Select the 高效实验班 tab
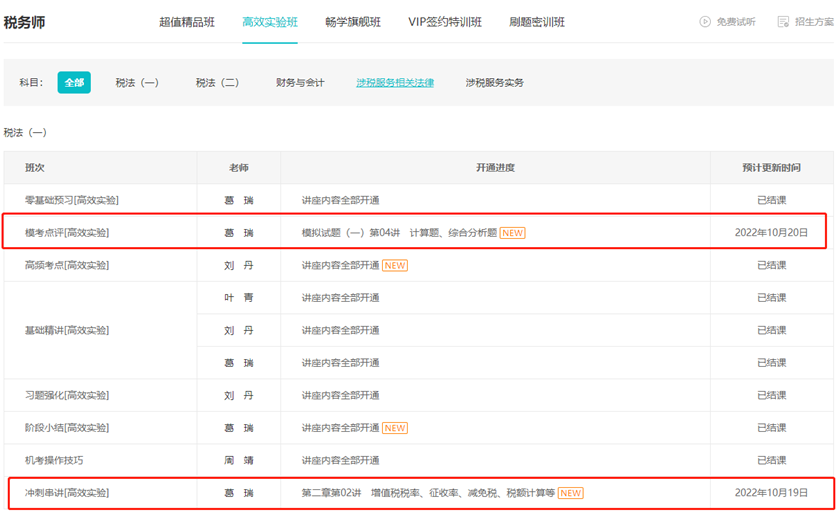 (x=270, y=22)
